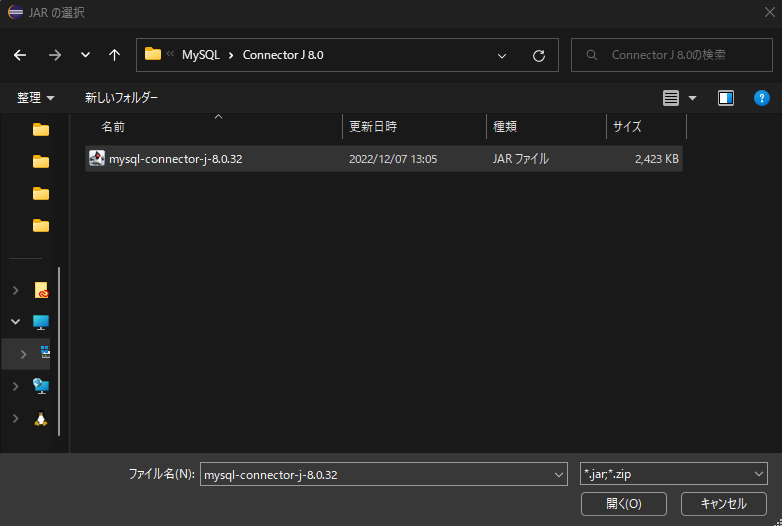Refresh the Connector J 8.0 folder
This screenshot has width=782, height=526.
click(539, 56)
